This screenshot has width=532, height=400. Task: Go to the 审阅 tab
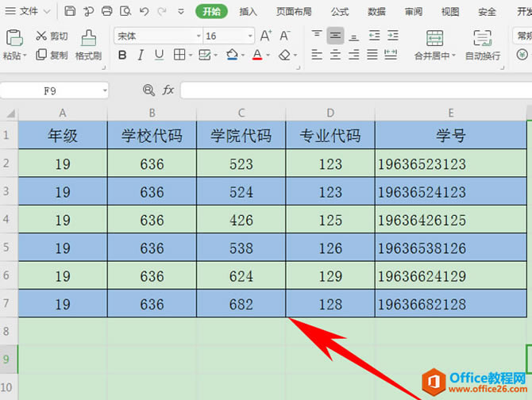pyautogui.click(x=414, y=12)
